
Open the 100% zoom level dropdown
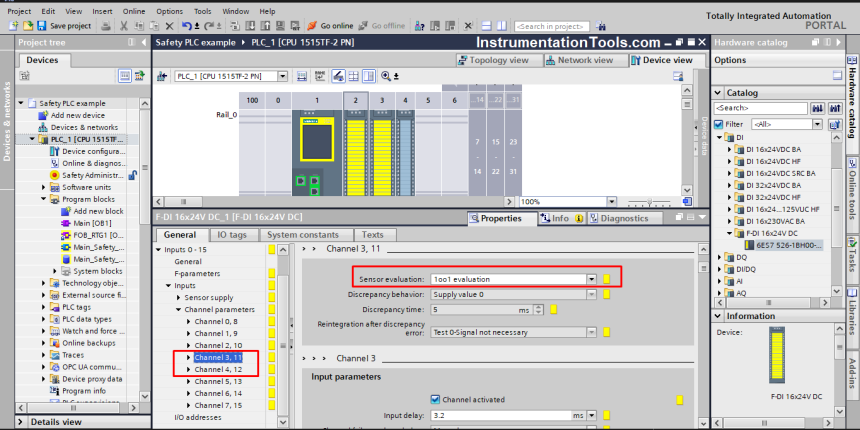612,201
